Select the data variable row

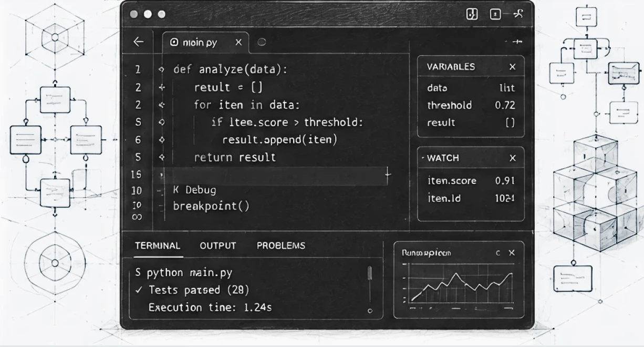471,88
